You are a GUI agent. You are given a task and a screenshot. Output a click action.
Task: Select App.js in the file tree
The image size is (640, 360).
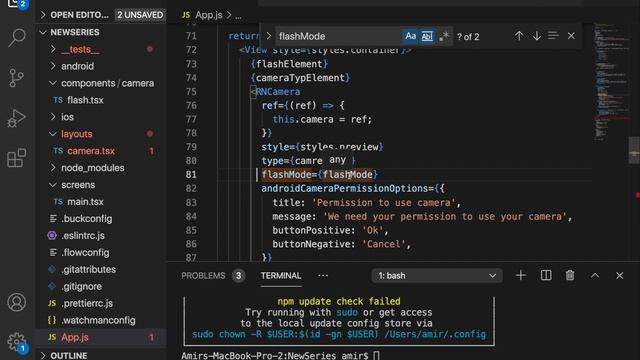(x=102, y=337)
